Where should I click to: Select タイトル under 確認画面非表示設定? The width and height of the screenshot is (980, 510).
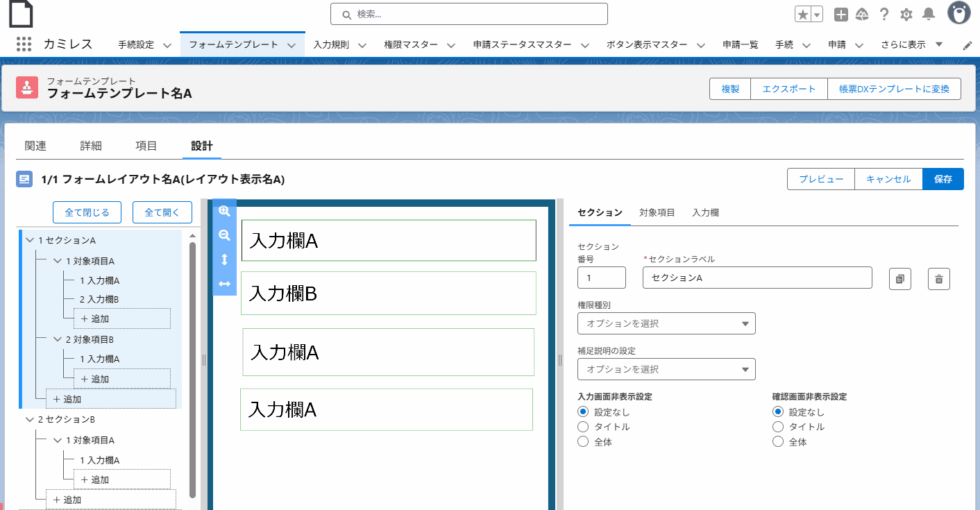point(778,427)
